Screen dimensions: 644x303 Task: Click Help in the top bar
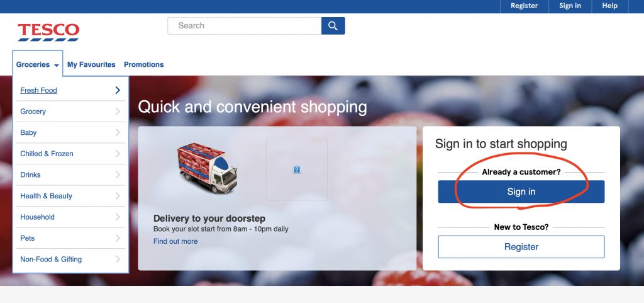pos(609,6)
